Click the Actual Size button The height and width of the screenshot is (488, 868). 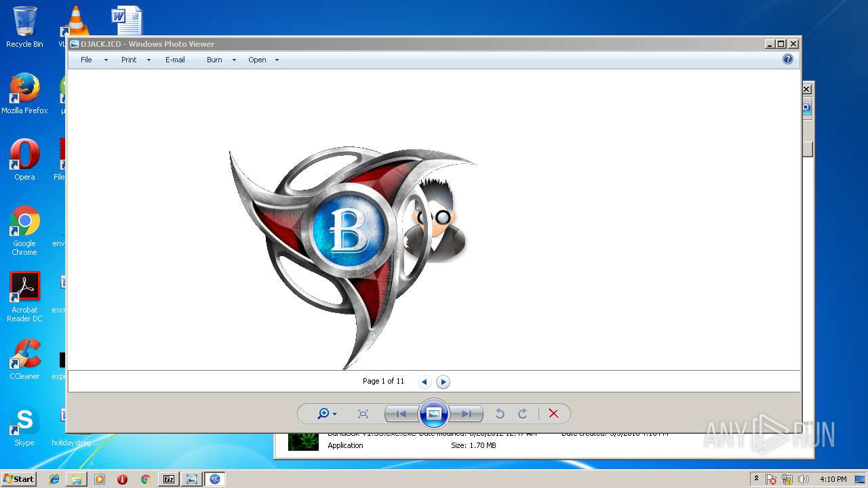point(363,413)
